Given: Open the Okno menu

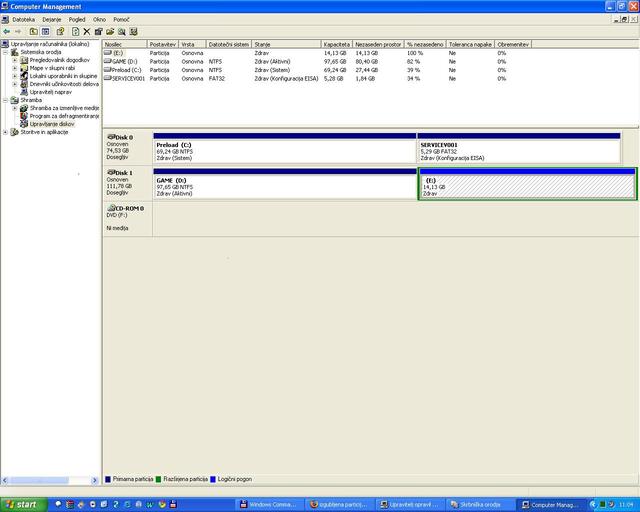Looking at the screenshot, I should pos(99,20).
